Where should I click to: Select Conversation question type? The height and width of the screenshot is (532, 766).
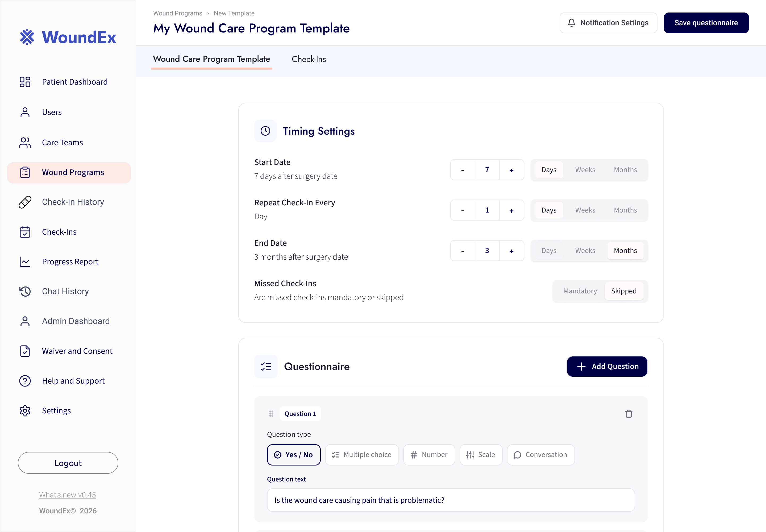541,455
